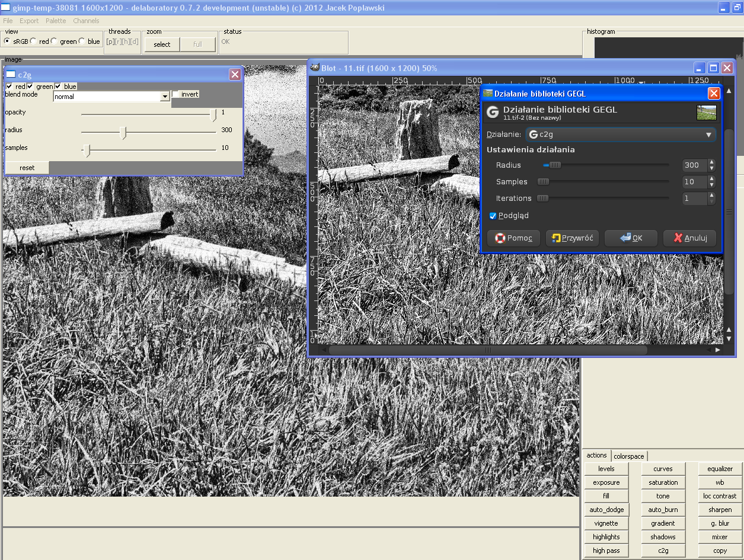Click the Radius value field in GEGL dialog
This screenshot has width=744, height=560.
695,165
